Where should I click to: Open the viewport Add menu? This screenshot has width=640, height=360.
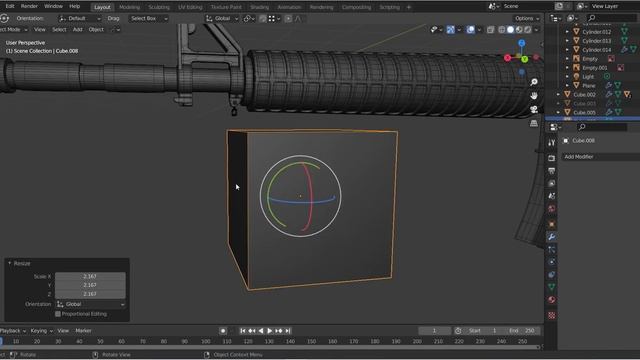(x=77, y=29)
